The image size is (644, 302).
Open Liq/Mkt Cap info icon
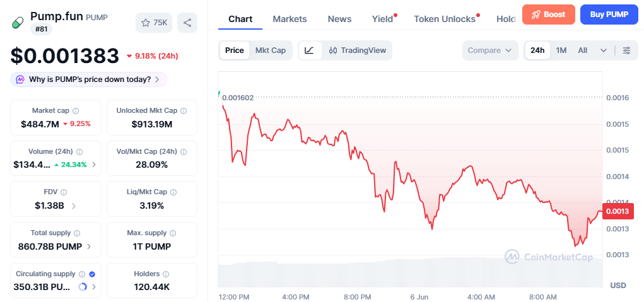pos(173,192)
